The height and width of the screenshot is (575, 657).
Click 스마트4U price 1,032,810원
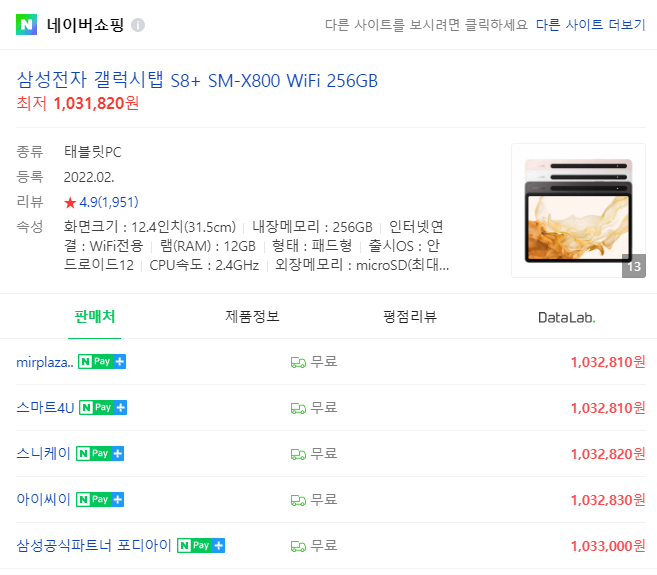(608, 408)
